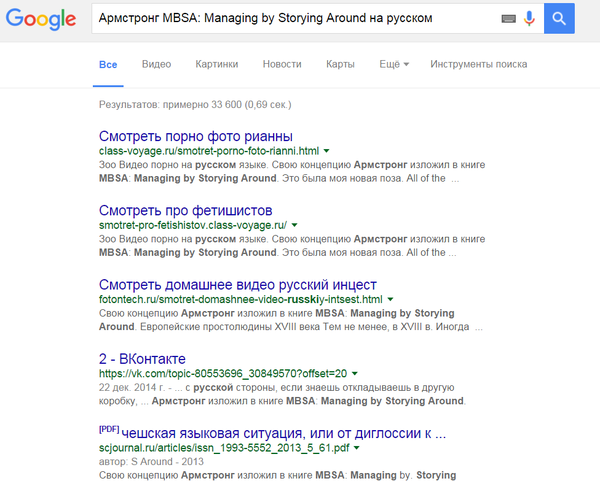
Task: Open the "2 - ВКонтакте" result link
Action: point(142,359)
